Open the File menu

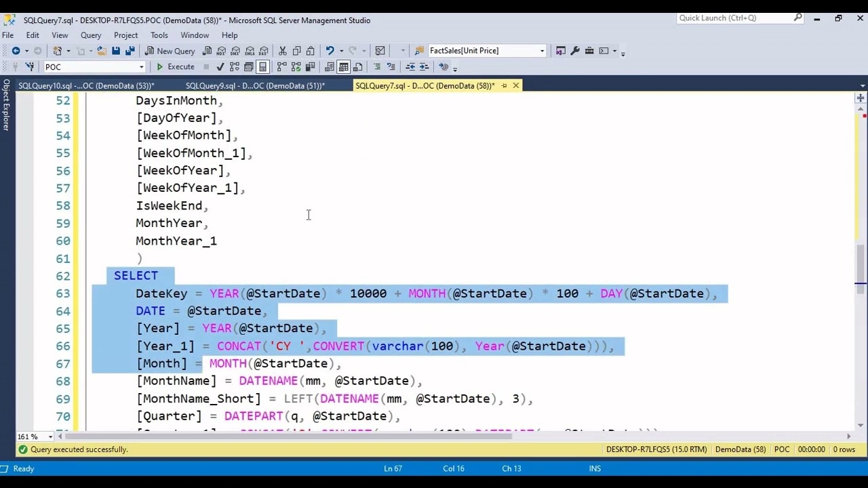click(x=7, y=35)
